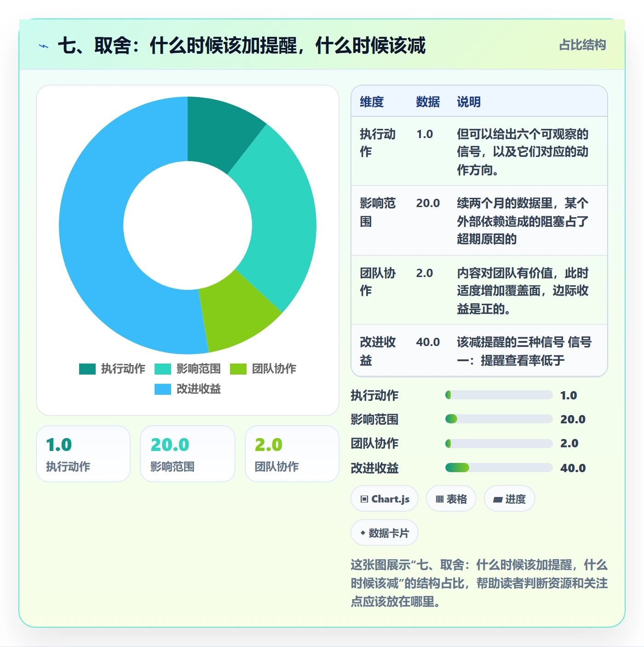Click the 说明 column header

point(469,102)
